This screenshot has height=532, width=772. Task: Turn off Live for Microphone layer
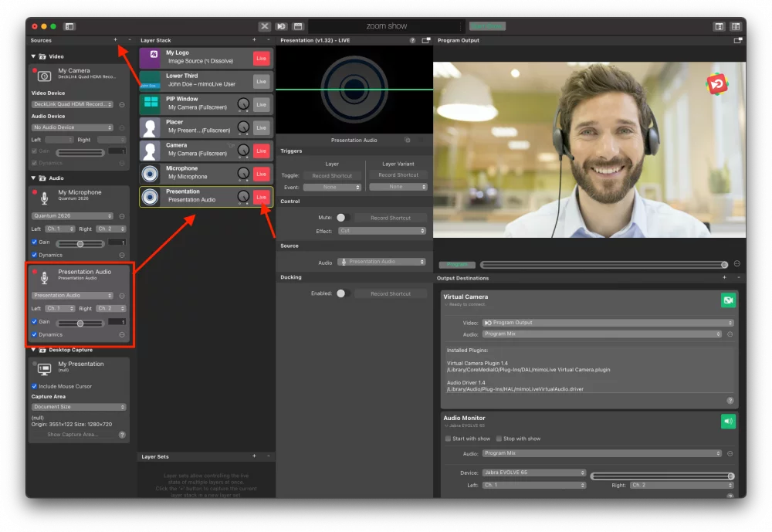click(262, 174)
